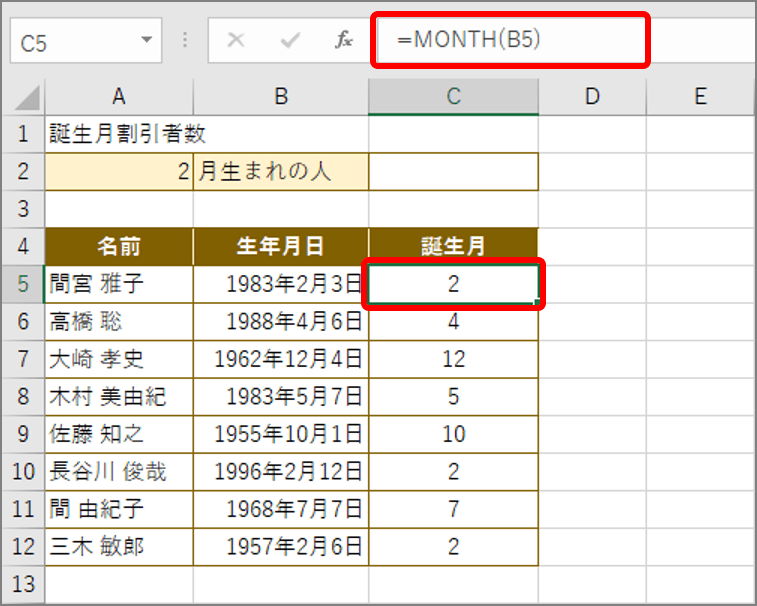Image resolution: width=757 pixels, height=606 pixels.
Task: Select row 12 header
Action: click(23, 547)
